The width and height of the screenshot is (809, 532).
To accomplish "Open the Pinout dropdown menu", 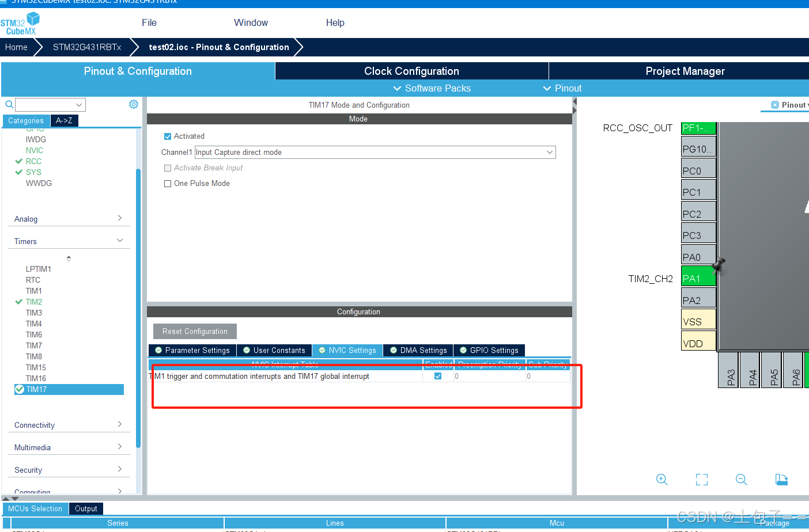I will pyautogui.click(x=562, y=88).
